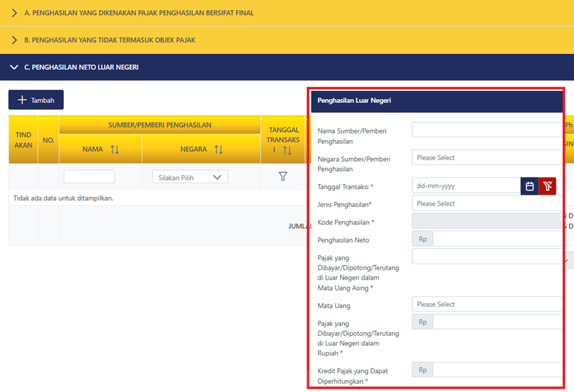This screenshot has width=574, height=392.
Task: Click the Kredit Pajak yang Dapat Diperhitungkan field
Action: [497, 370]
